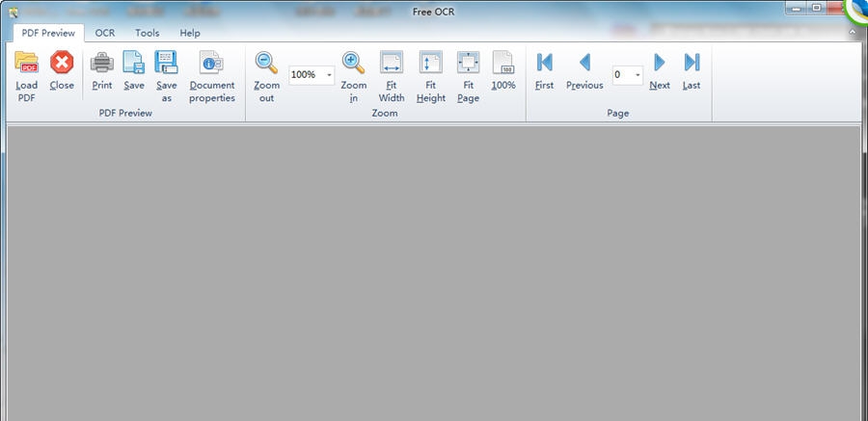
Task: Click the Fit Height icon
Action: coord(431,62)
